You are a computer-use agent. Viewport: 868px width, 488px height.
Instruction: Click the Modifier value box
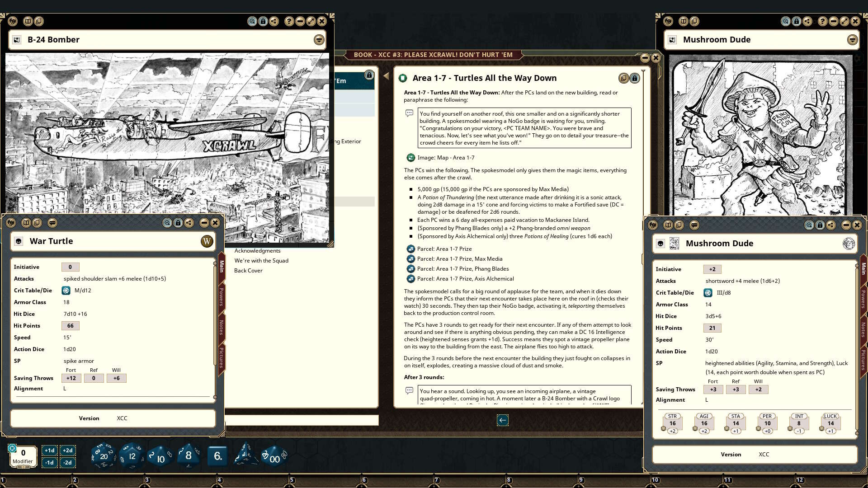23,453
